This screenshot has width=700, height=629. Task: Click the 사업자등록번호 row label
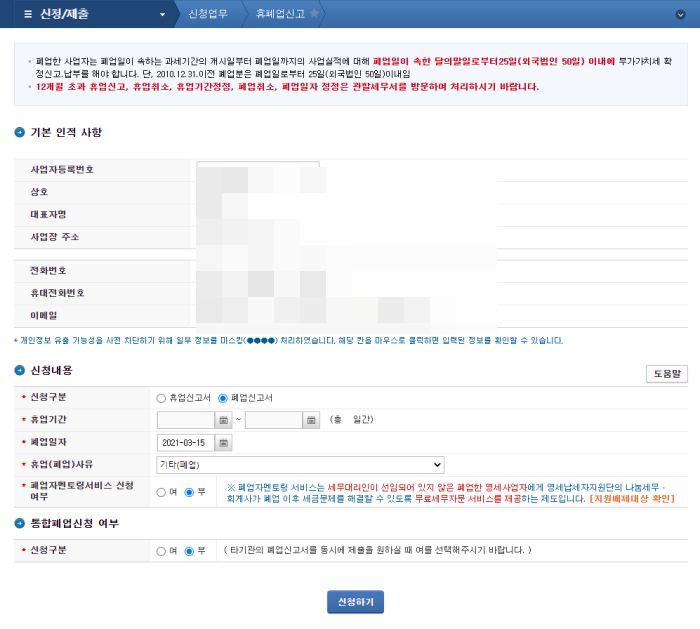click(62, 170)
